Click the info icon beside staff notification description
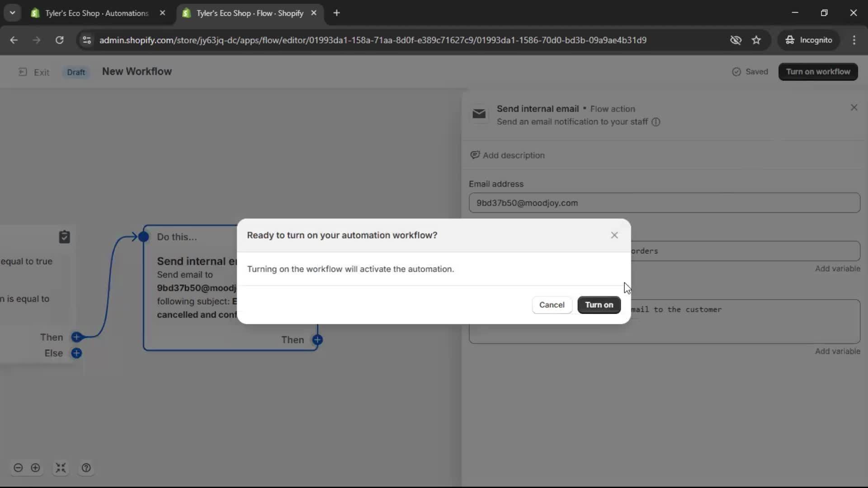 pos(656,122)
